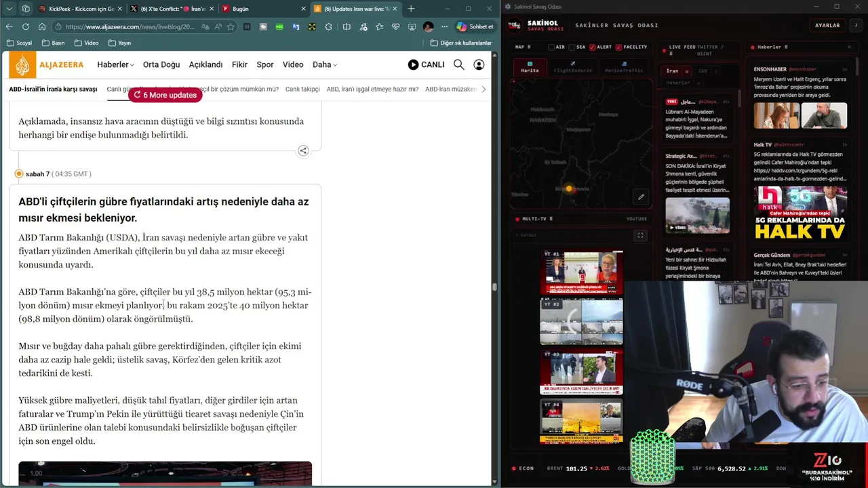Open AYARLAR settings in Sakinol
This screenshot has height=488, width=868.
pos(827,25)
